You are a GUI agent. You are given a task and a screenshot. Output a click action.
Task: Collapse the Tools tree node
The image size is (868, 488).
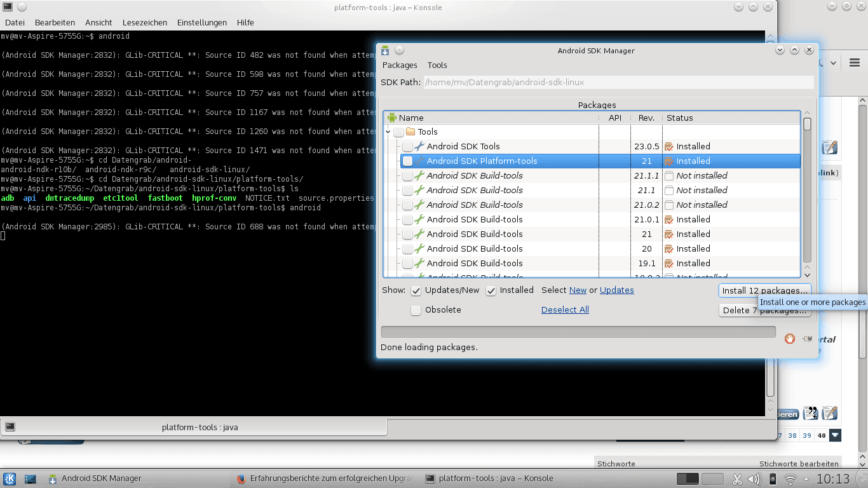(x=388, y=132)
